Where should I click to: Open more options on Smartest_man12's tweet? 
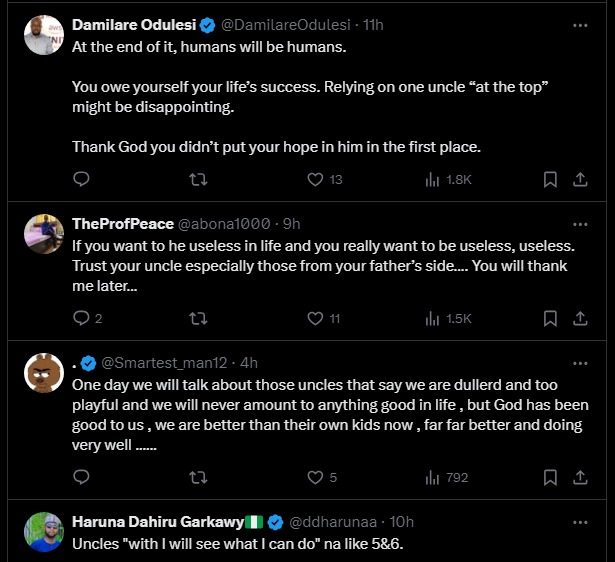tap(580, 362)
